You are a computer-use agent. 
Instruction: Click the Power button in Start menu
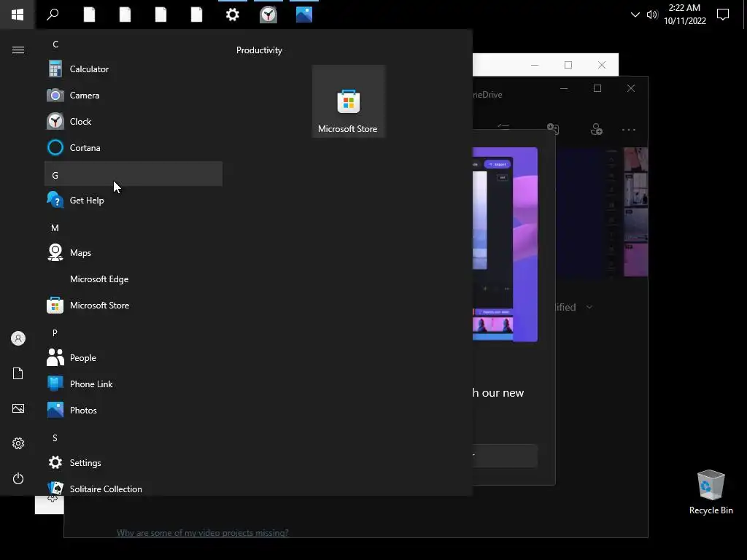(18, 478)
